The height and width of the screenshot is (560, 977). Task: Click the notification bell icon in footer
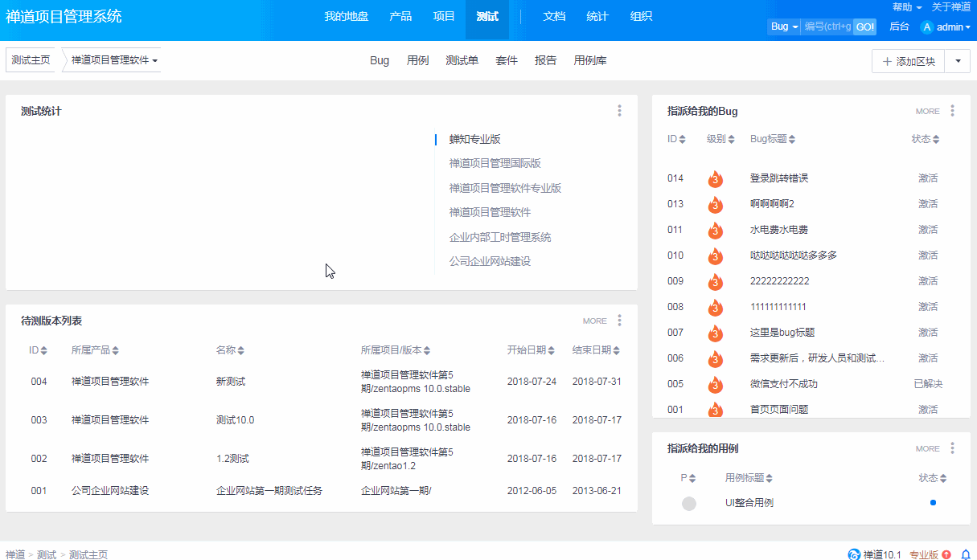click(966, 554)
